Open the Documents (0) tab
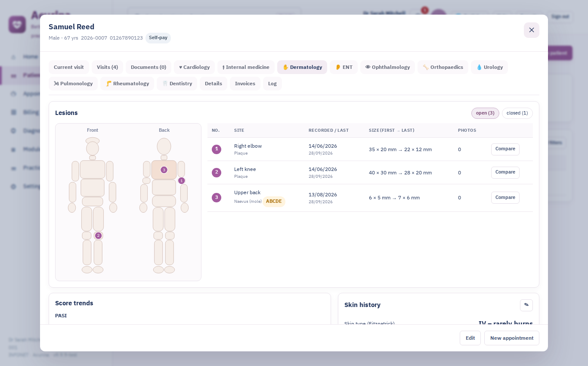Screen dimensions: 588x366 (149, 67)
